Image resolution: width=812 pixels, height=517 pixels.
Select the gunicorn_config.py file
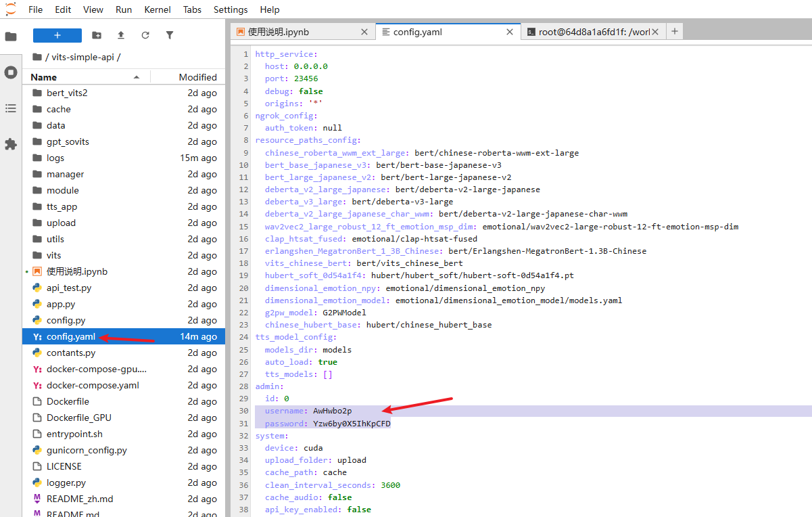coord(124,450)
